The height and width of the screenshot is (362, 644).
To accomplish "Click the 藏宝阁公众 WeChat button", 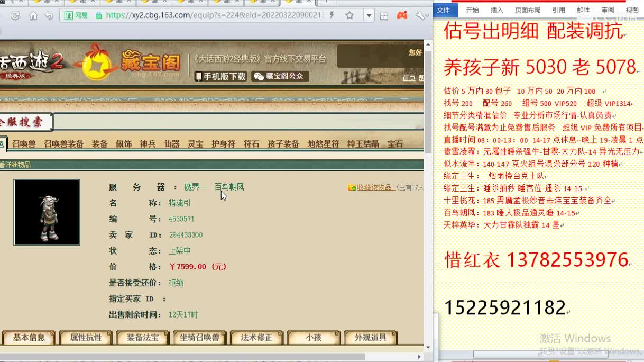I will coord(280,76).
